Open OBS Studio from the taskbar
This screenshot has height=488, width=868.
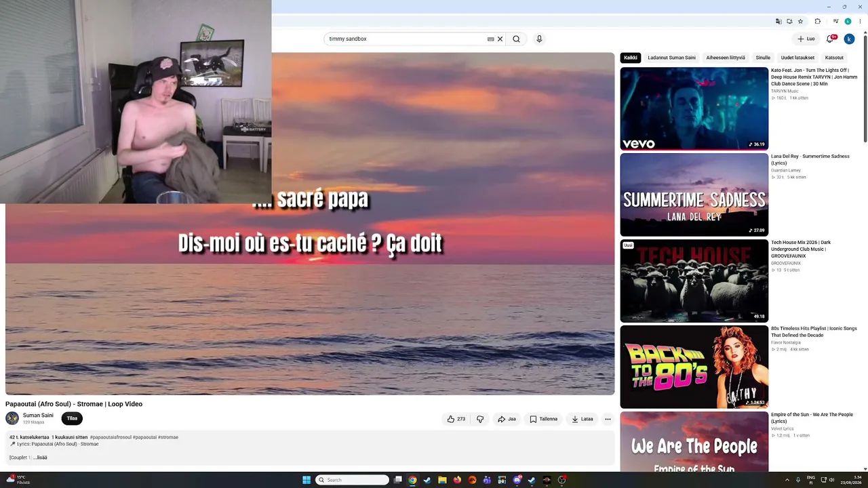561,480
